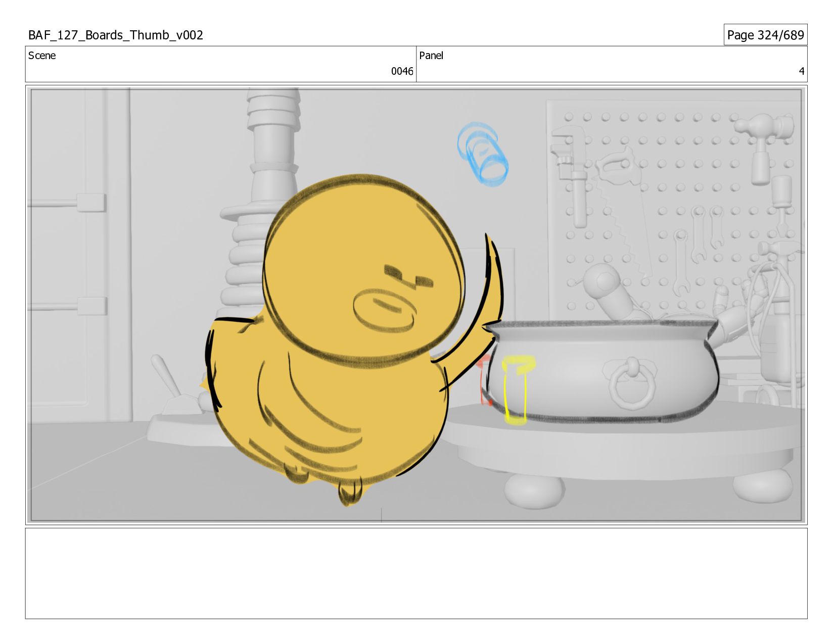Click the Panel label
Image resolution: width=834 pixels, height=644 pixels.
[x=431, y=56]
